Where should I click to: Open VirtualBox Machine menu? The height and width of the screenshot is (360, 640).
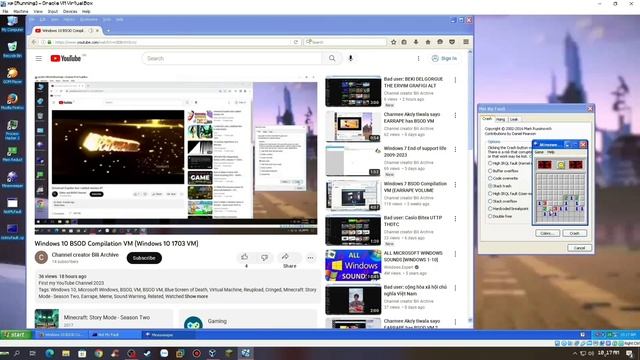click(21, 11)
